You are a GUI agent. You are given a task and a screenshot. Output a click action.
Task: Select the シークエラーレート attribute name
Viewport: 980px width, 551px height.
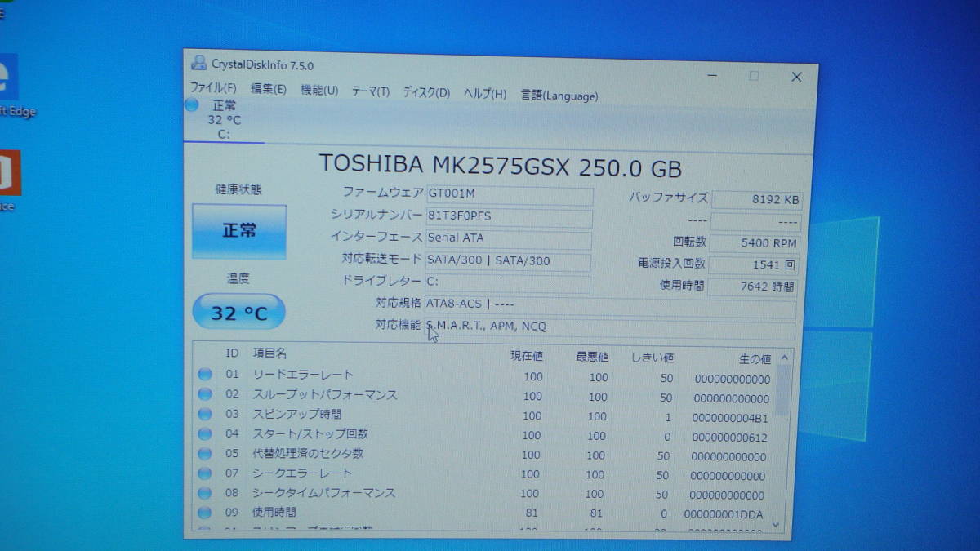[x=302, y=473]
